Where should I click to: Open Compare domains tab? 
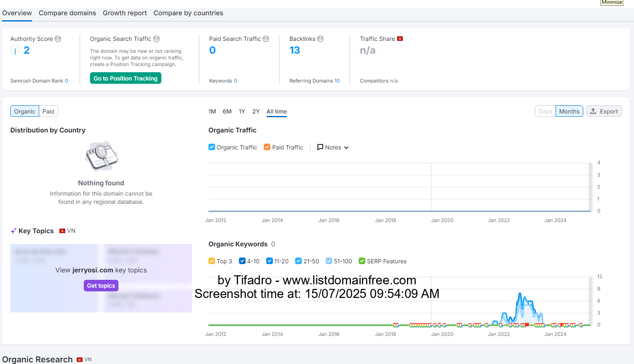(67, 13)
